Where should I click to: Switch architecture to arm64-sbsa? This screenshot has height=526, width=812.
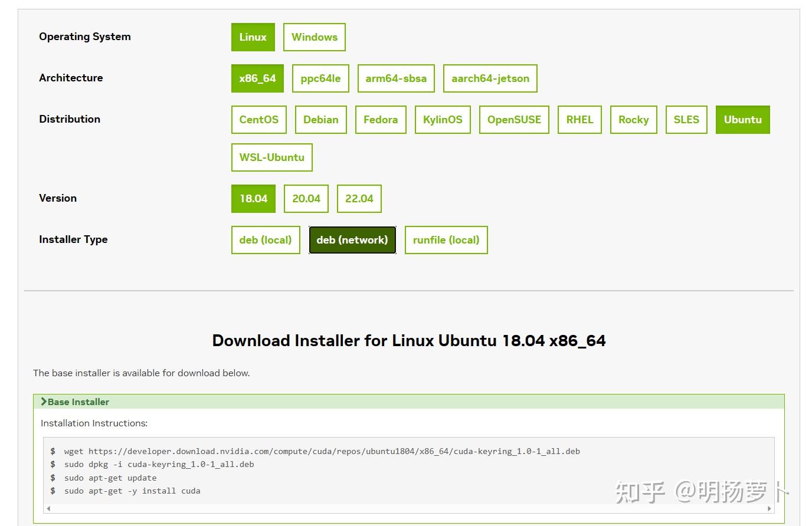coord(395,78)
